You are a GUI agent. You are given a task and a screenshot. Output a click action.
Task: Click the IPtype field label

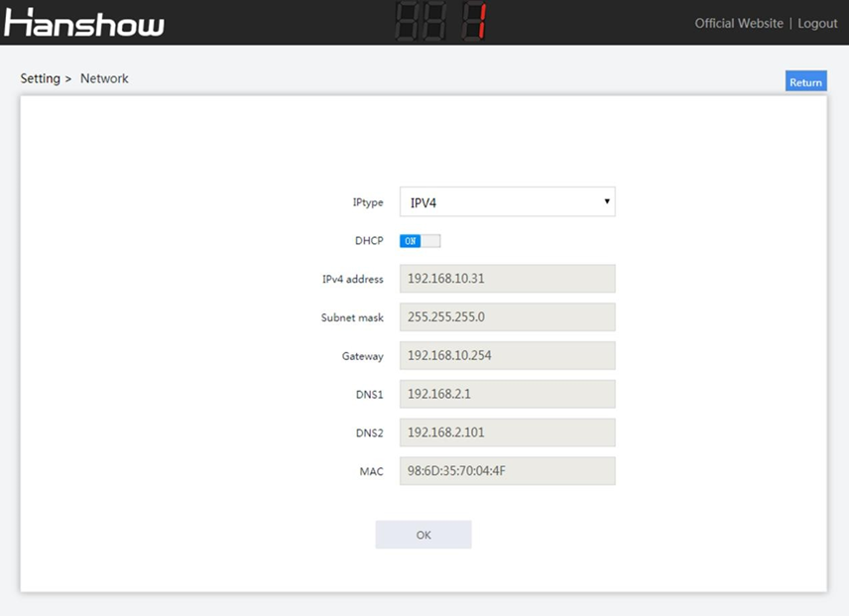pos(368,202)
